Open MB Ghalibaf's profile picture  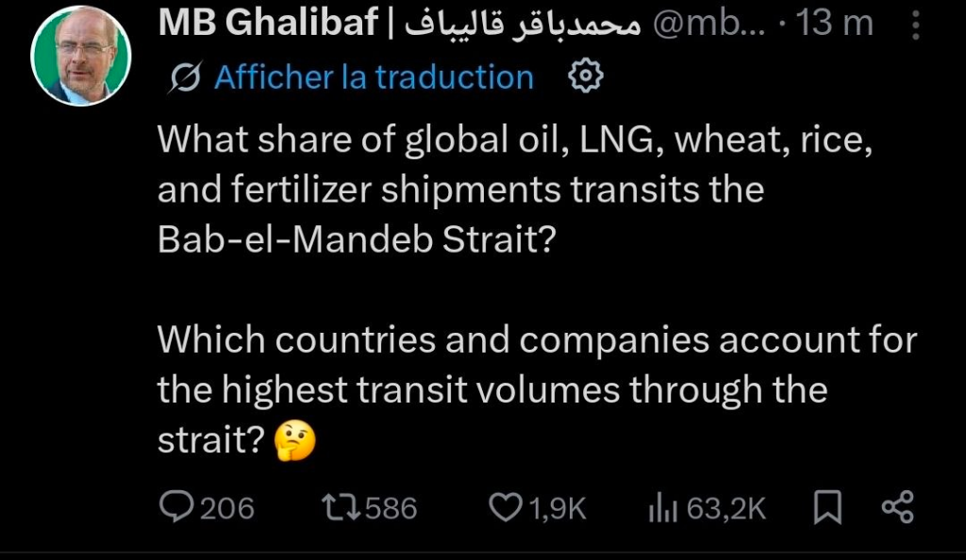point(81,58)
